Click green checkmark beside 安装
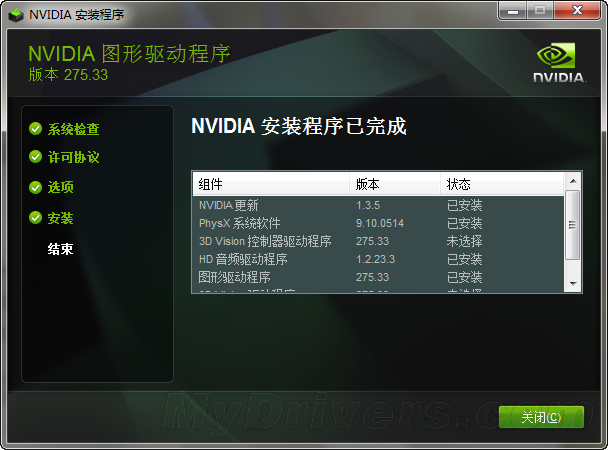 pos(35,218)
